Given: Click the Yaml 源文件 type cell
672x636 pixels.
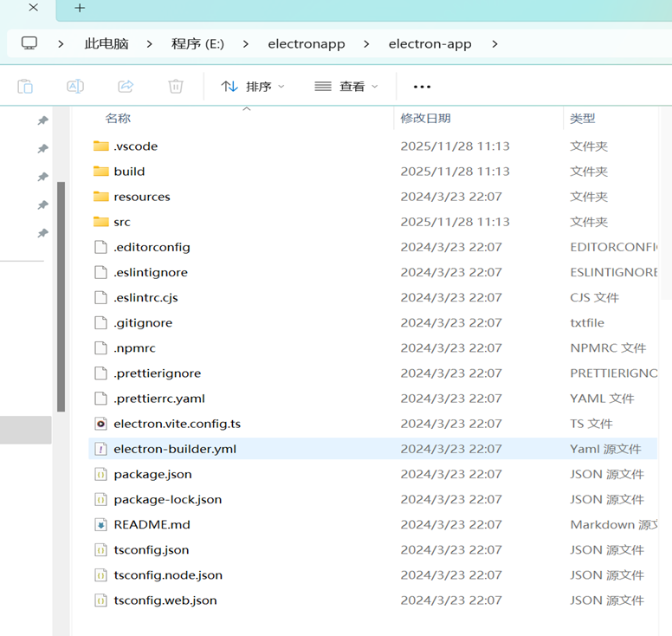Looking at the screenshot, I should pos(605,449).
